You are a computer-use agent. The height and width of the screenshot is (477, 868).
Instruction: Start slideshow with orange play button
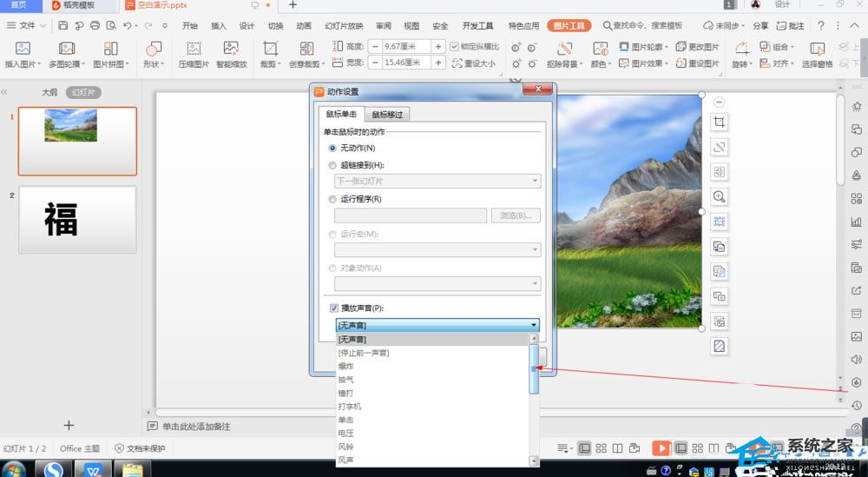(661, 448)
